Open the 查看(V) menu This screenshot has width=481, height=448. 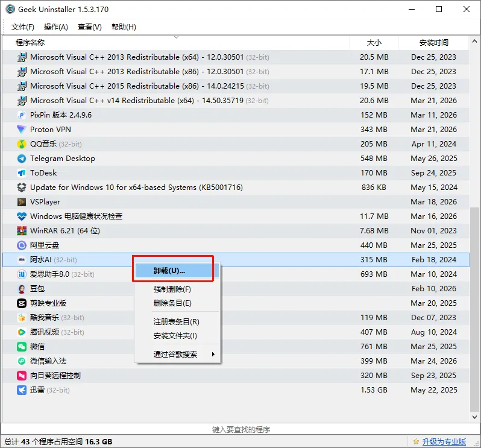90,27
